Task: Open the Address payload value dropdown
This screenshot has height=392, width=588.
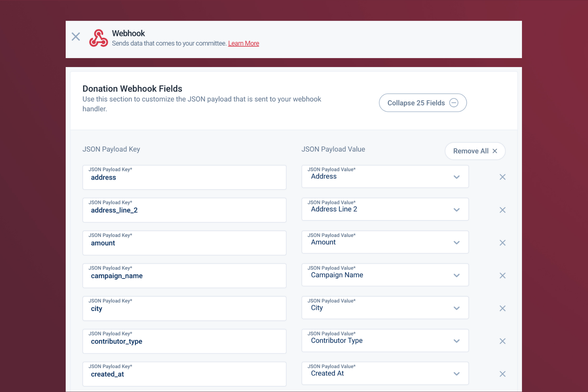Action: pos(457,177)
